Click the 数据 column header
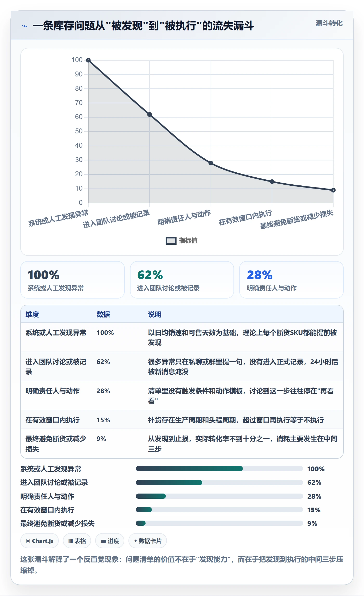The image size is (364, 596). point(103,314)
